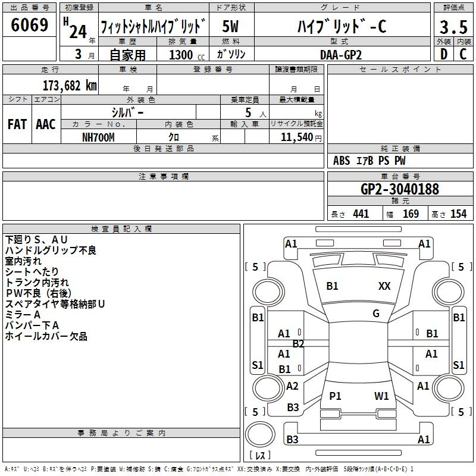Image resolution: width=476 pixels, height=476 pixels.
Task: Click the 後日発送部品 header
Action: pyautogui.click(x=163, y=148)
